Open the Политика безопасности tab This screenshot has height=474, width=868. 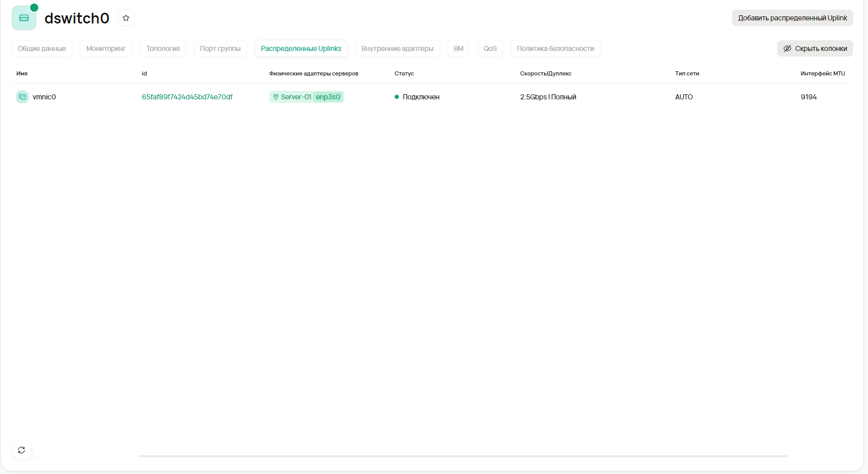click(x=555, y=48)
